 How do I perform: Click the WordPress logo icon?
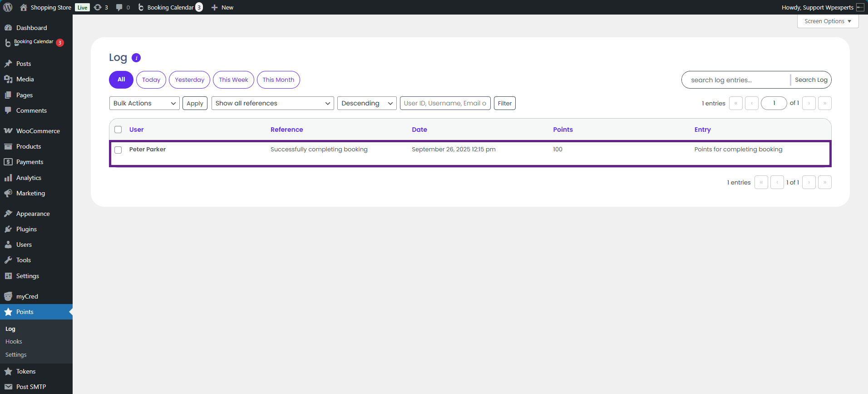[8, 7]
